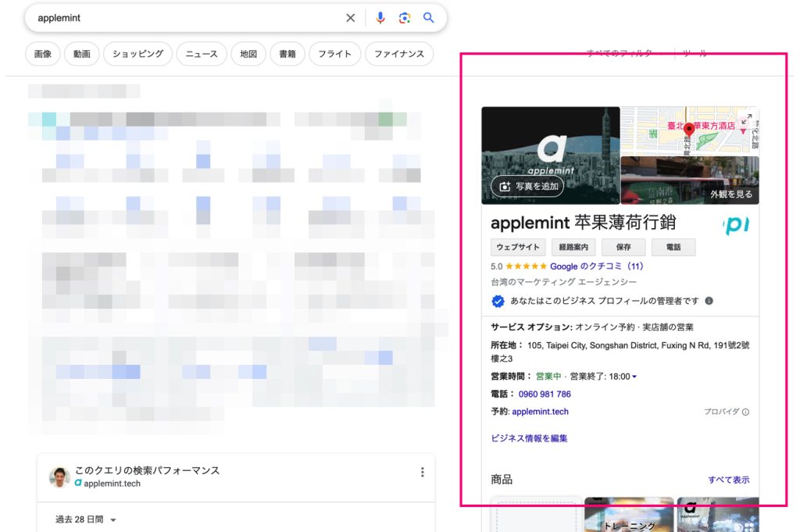The image size is (800, 532).
Task: Click the applemint 苹果薄荷行銷 business title
Action: [x=583, y=223]
